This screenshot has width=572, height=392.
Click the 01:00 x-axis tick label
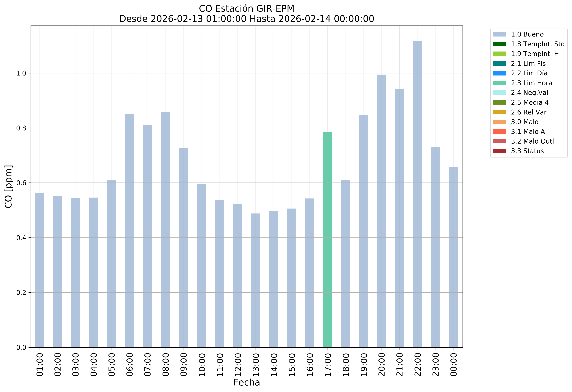[x=40, y=364]
